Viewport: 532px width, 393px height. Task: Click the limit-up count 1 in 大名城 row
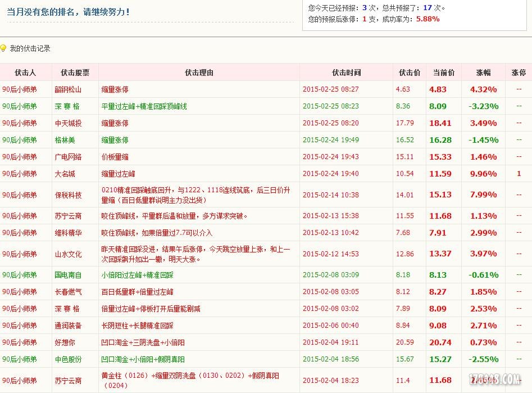click(x=519, y=174)
